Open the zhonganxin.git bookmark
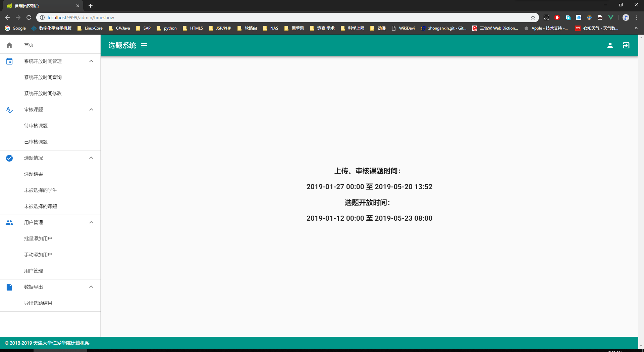 pos(443,28)
